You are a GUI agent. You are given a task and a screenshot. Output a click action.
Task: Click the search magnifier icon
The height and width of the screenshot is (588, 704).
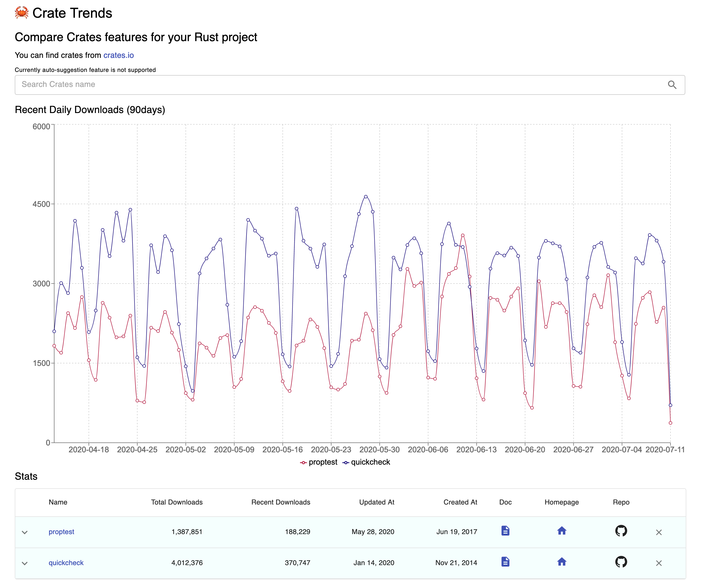click(672, 85)
